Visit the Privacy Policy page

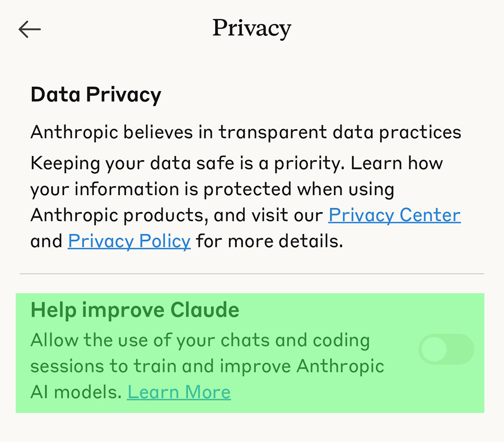(129, 241)
